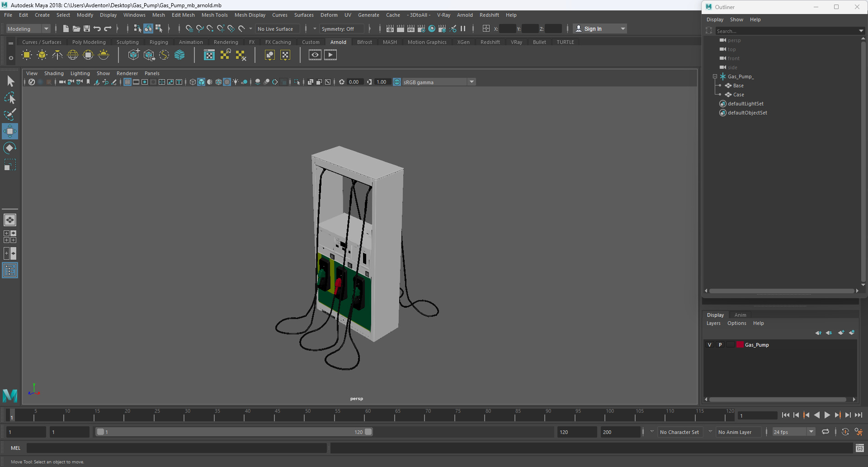Go to start of playback range
The height and width of the screenshot is (467, 868).
[786, 415]
